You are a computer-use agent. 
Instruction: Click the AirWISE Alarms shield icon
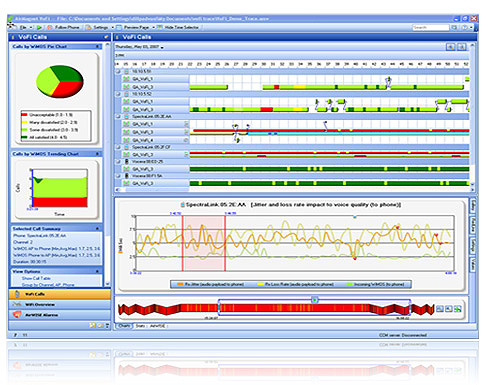17,315
